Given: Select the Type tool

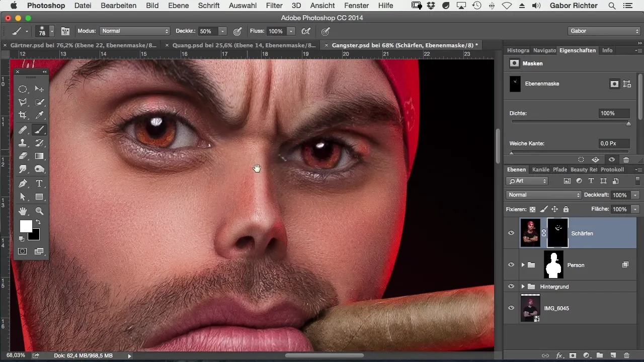Looking at the screenshot, I should [x=39, y=184].
